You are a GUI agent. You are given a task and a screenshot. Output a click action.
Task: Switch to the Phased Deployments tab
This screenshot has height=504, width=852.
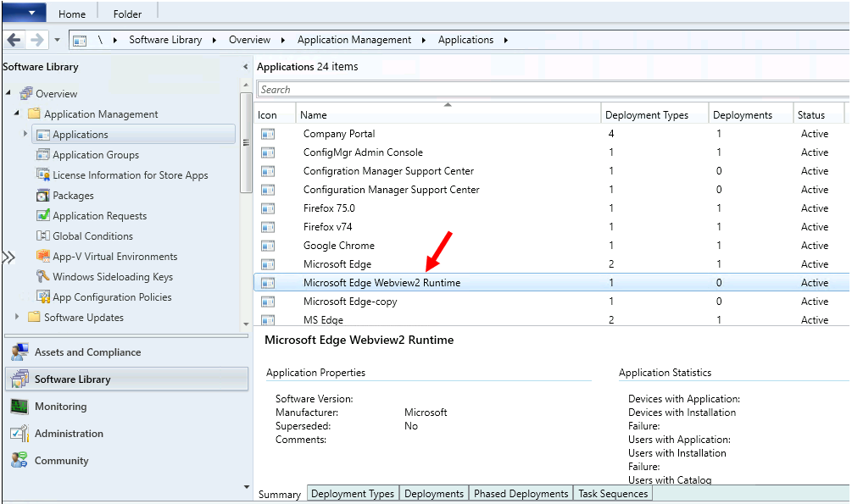pyautogui.click(x=521, y=493)
